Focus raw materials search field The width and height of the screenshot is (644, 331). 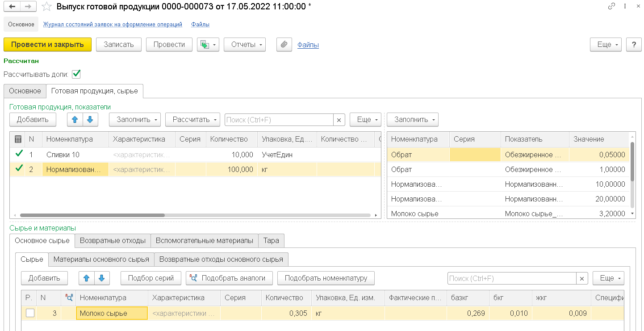(x=512, y=278)
